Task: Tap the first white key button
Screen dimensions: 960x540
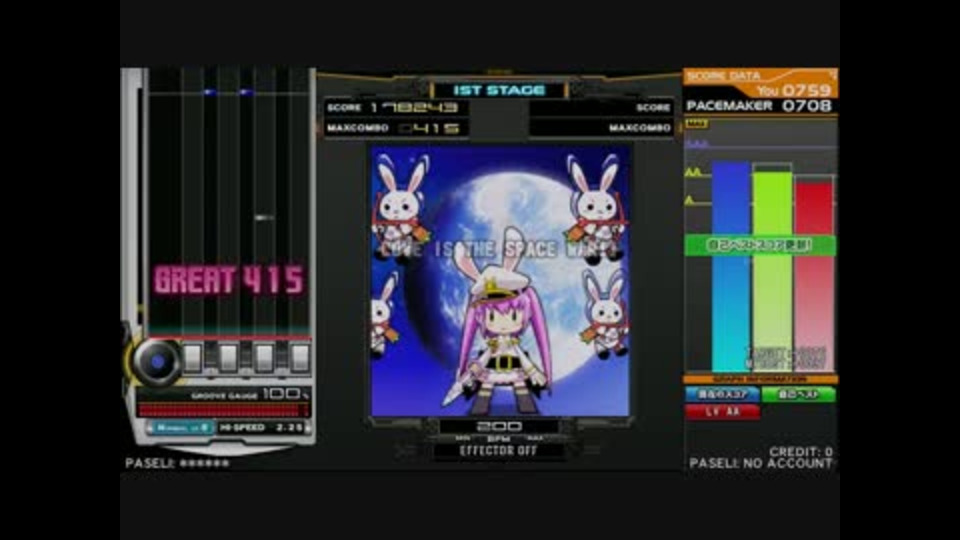Action: pos(192,358)
